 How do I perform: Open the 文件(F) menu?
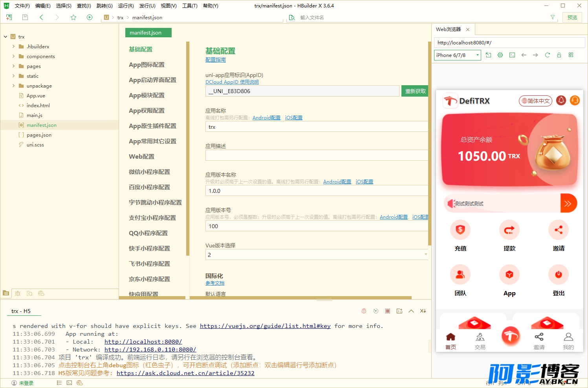(x=22, y=6)
